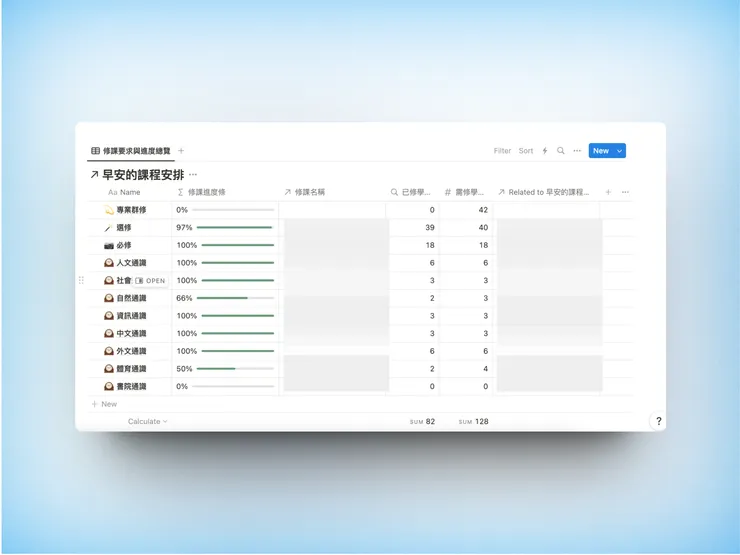Click the 自然通識 row icon

109,298
